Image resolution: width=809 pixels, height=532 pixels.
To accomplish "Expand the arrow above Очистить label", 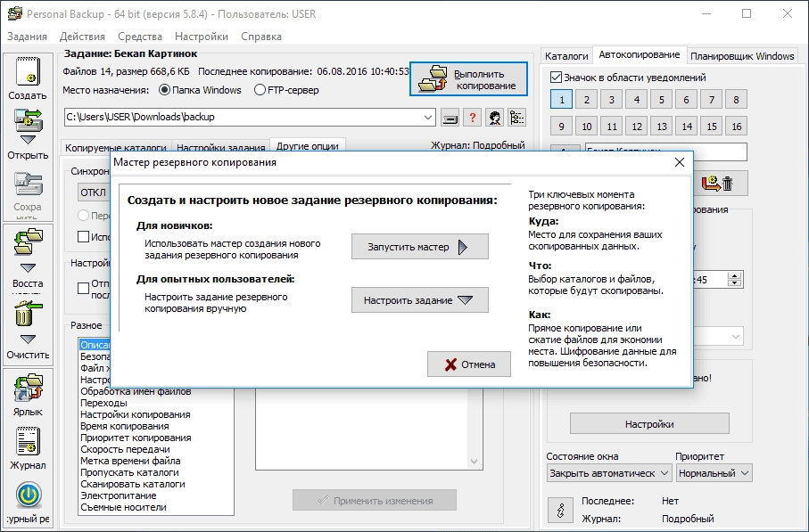I will pos(28,340).
